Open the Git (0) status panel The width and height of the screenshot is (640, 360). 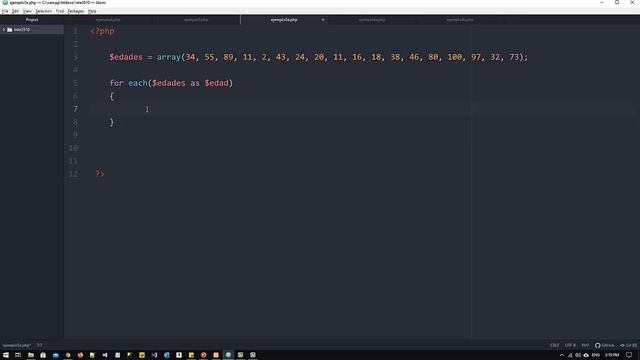629,345
